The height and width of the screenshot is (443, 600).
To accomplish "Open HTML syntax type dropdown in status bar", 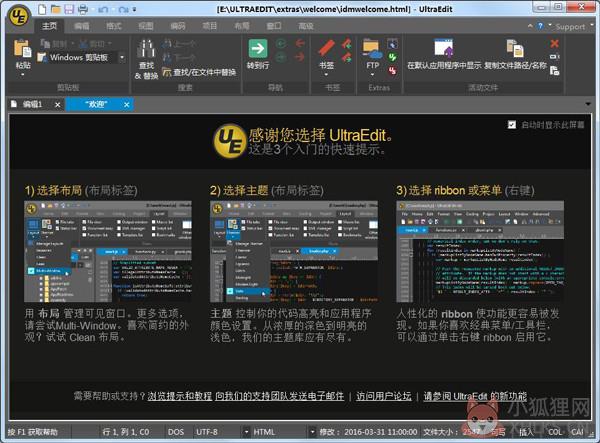I will click(x=312, y=432).
